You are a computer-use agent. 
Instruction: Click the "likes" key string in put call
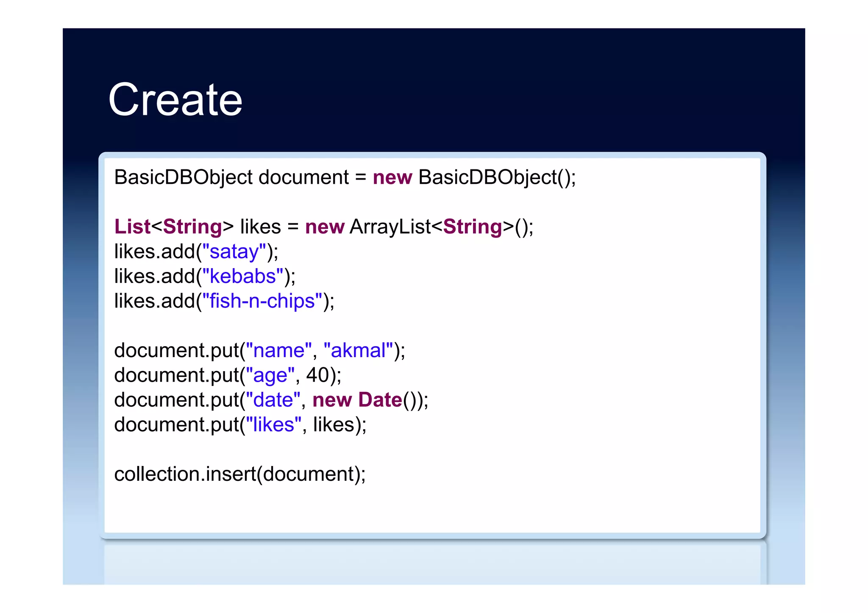273,424
